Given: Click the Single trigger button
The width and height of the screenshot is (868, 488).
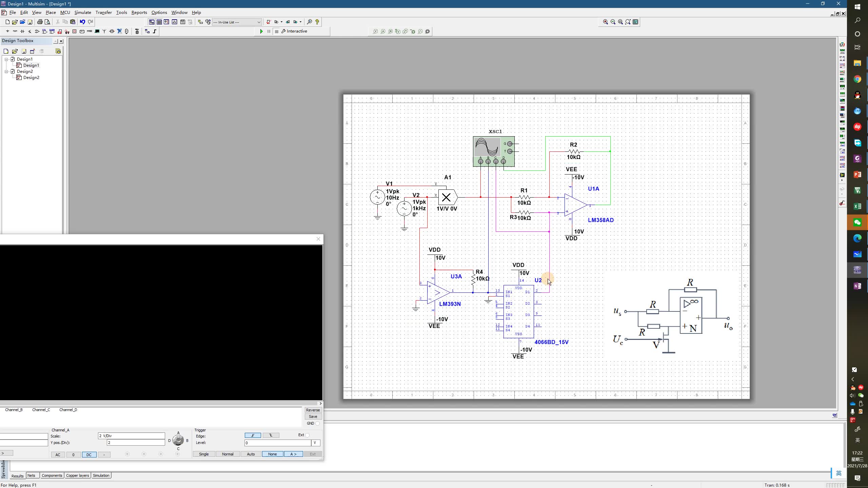Looking at the screenshot, I should point(204,454).
